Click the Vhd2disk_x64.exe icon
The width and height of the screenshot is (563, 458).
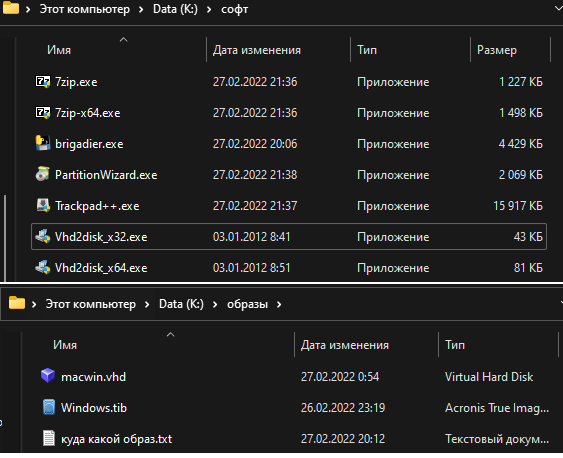43,268
